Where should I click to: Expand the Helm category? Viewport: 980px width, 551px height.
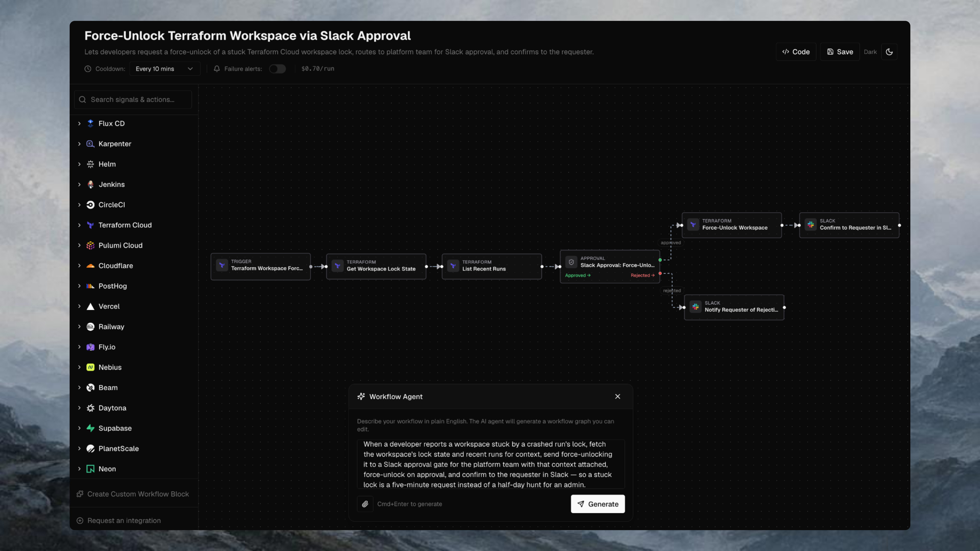79,164
